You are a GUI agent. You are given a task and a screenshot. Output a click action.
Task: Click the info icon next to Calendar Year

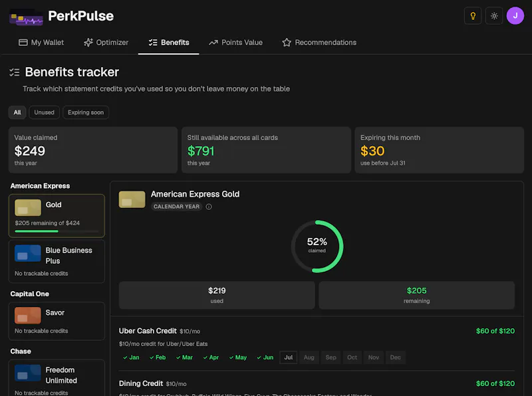pos(209,207)
